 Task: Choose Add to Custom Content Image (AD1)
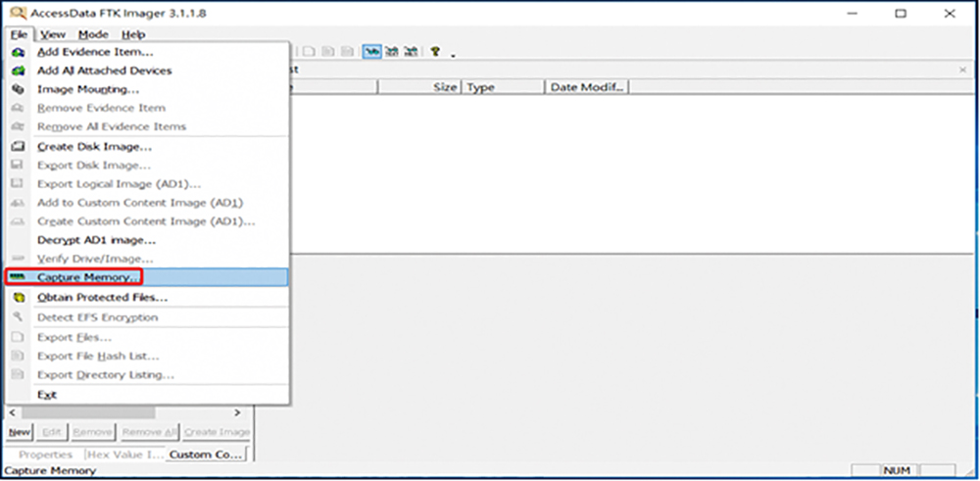pyautogui.click(x=147, y=203)
